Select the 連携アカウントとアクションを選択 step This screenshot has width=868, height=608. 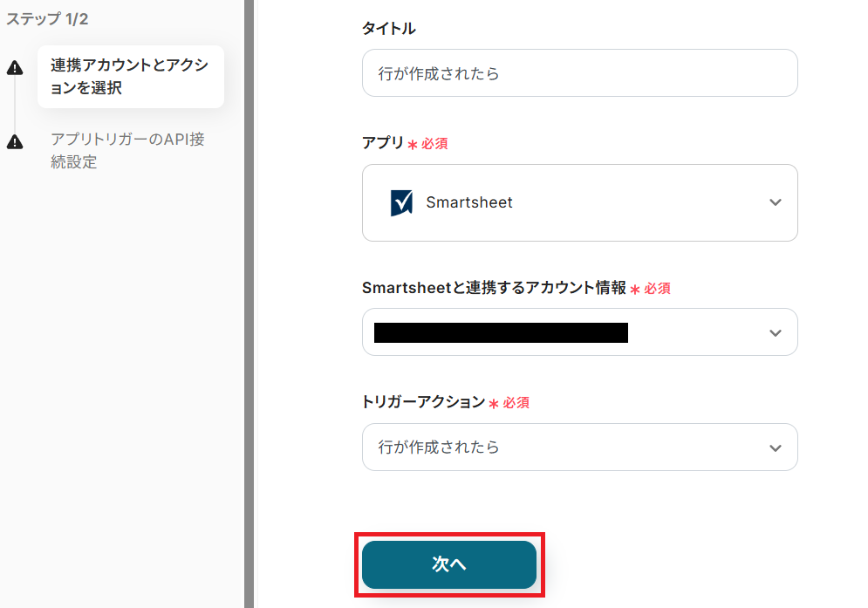click(x=130, y=77)
